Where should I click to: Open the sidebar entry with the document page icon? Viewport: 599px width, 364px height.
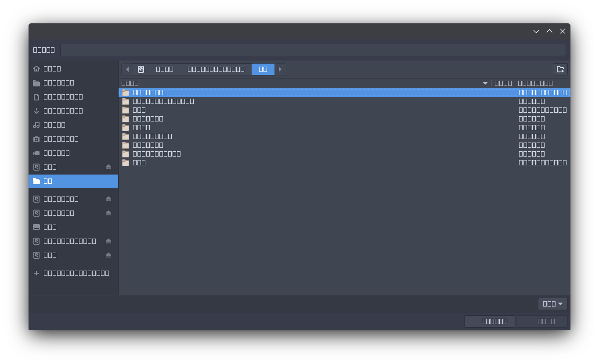tap(73, 96)
